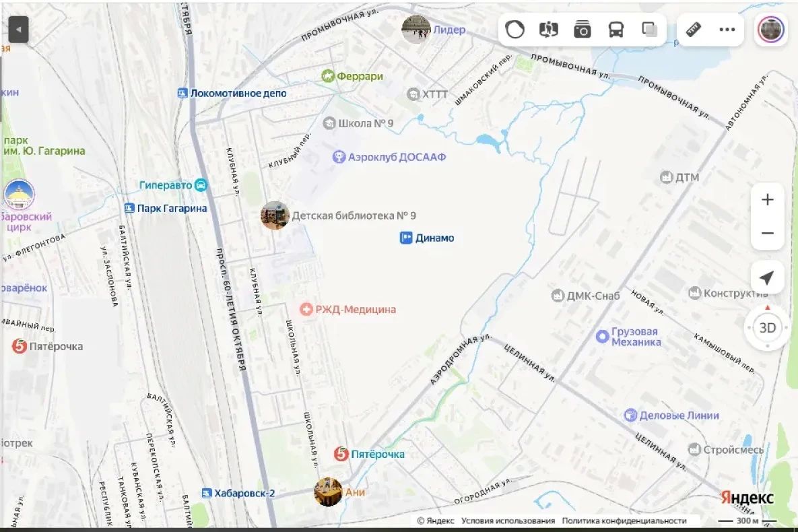Viewport: 798px width, 532px height.
Task: Zoom out with the minus button
Action: pyautogui.click(x=767, y=233)
